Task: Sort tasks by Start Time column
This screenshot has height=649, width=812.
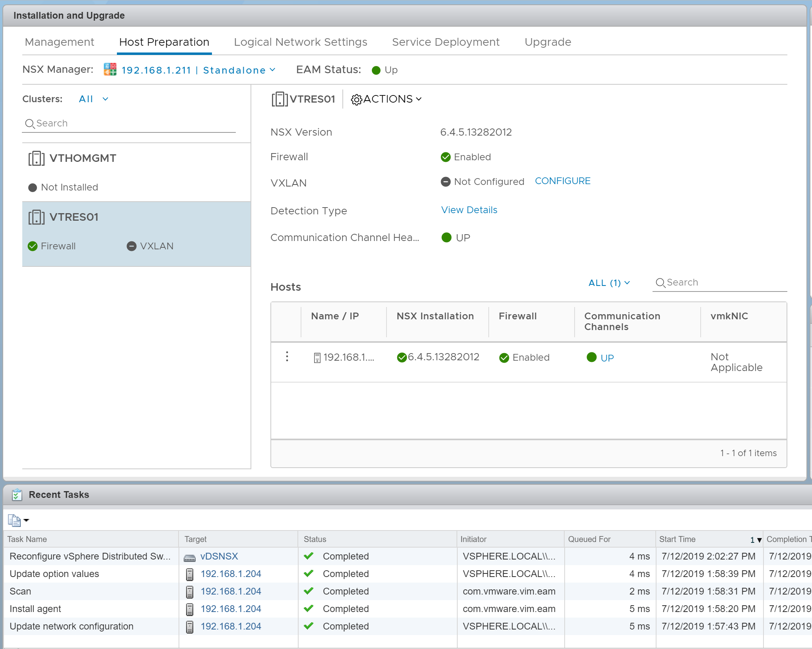Action: click(677, 539)
